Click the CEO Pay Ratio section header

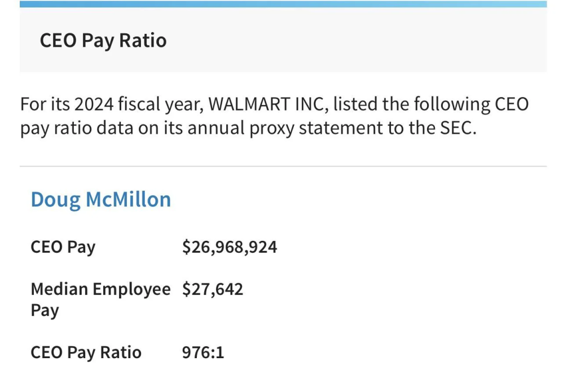coord(103,41)
